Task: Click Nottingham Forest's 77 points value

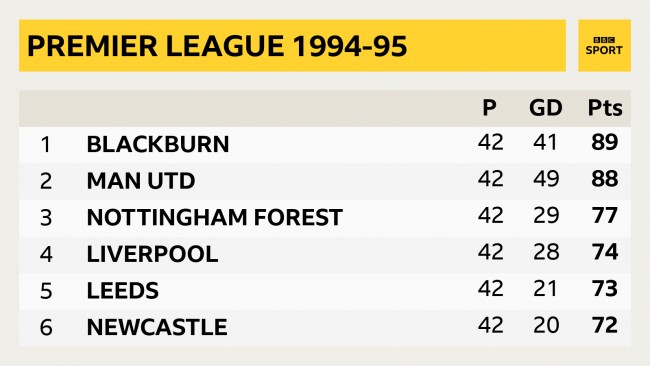Action: (605, 215)
